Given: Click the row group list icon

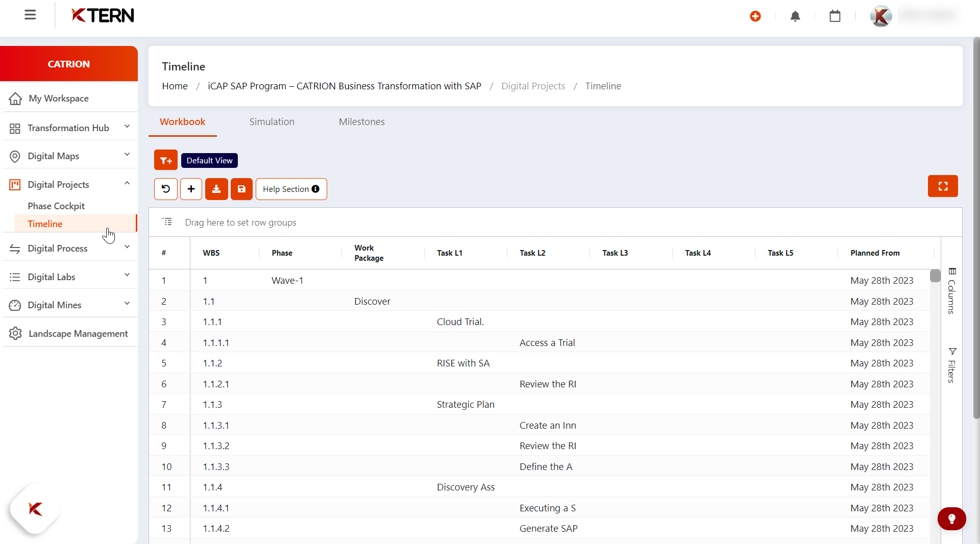Looking at the screenshot, I should pyautogui.click(x=167, y=221).
